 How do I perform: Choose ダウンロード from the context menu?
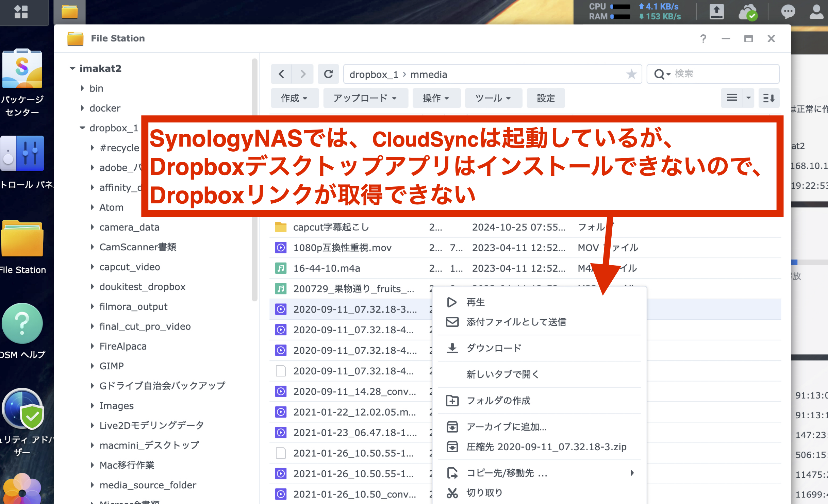point(494,348)
